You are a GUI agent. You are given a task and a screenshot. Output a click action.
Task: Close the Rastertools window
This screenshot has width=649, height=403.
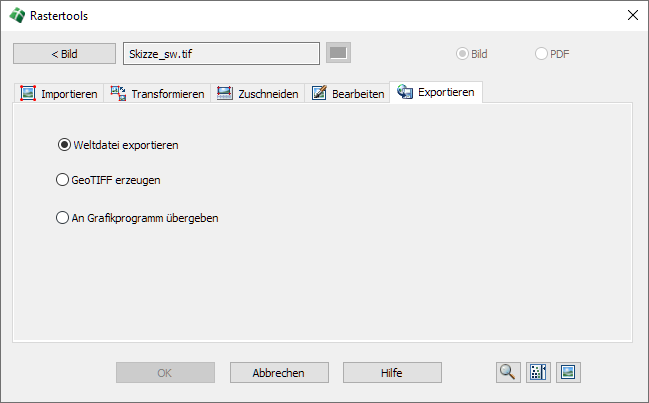[x=632, y=15]
